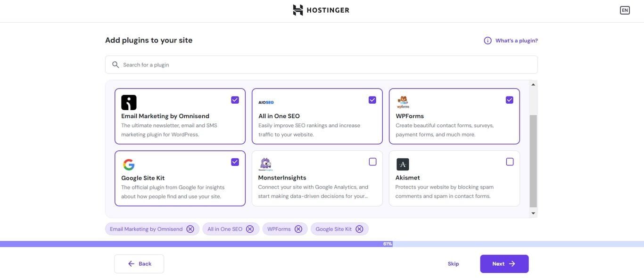Click the WPForms plugin logo

click(x=403, y=102)
